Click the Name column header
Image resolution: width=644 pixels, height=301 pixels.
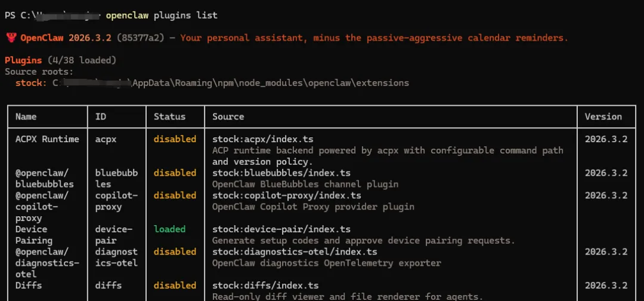click(x=26, y=116)
